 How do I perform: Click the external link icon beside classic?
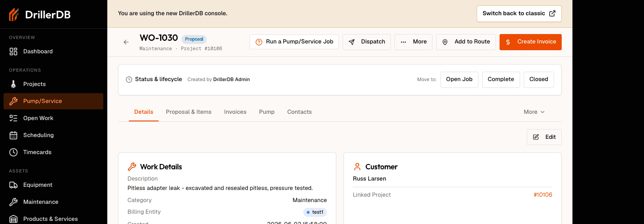pos(552,13)
